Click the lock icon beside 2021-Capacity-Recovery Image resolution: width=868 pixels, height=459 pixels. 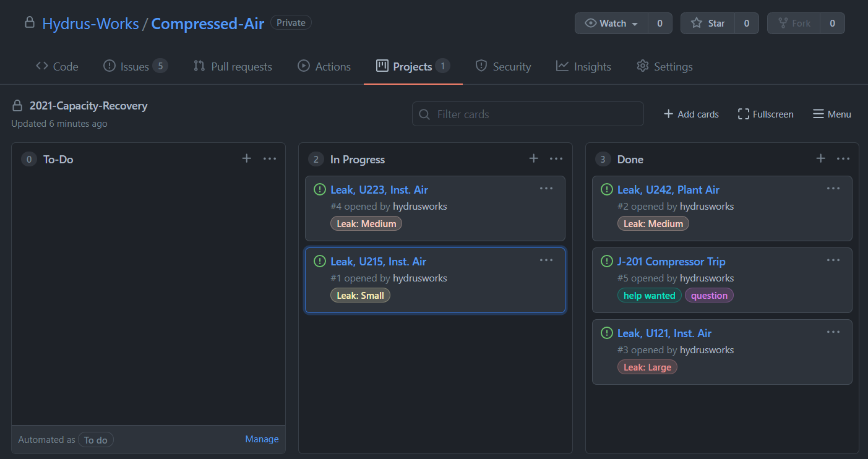click(x=17, y=106)
